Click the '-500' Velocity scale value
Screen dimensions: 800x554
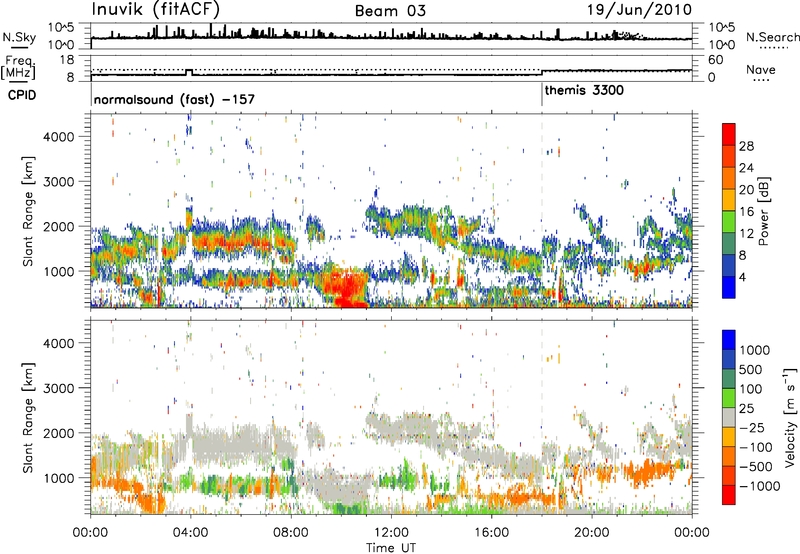756,467
